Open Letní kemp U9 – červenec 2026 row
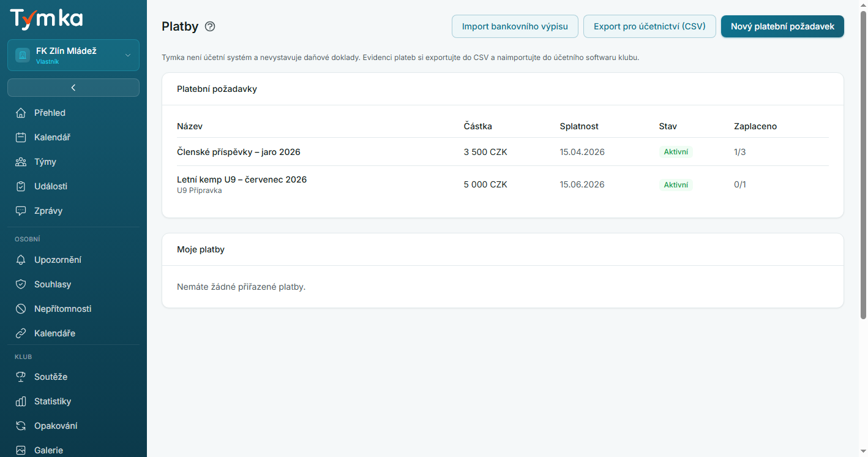 (503, 184)
